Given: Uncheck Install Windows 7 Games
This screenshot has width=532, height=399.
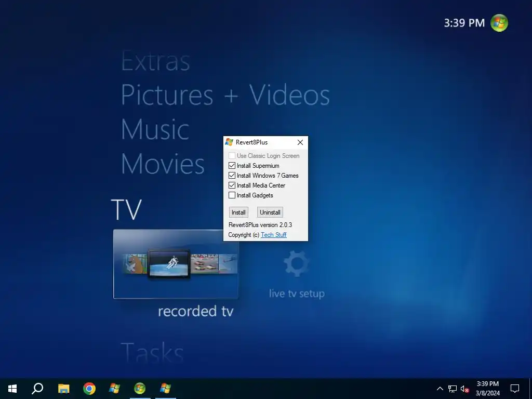Looking at the screenshot, I should [x=232, y=176].
